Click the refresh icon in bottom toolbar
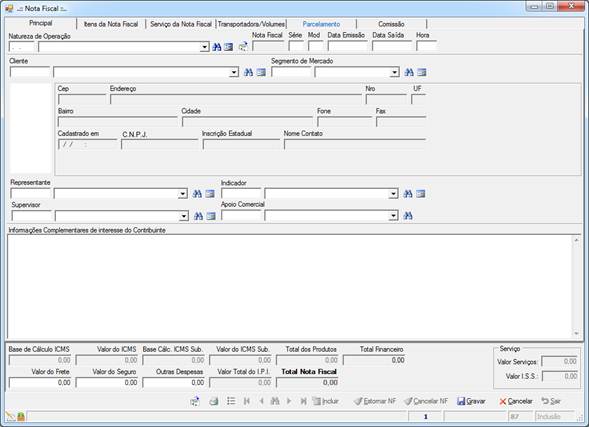589x427 pixels. coord(195,401)
